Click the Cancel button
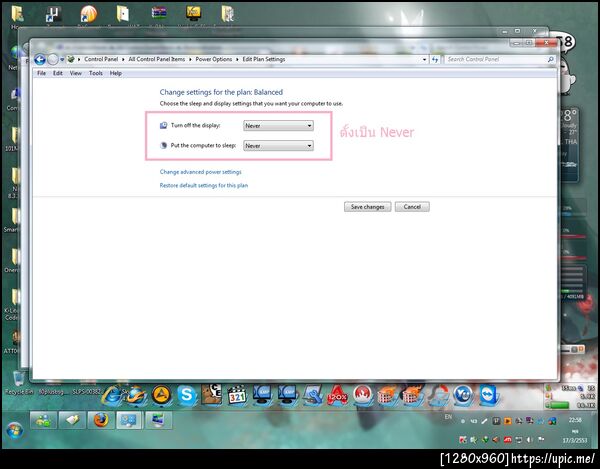The height and width of the screenshot is (469, 600). (412, 207)
